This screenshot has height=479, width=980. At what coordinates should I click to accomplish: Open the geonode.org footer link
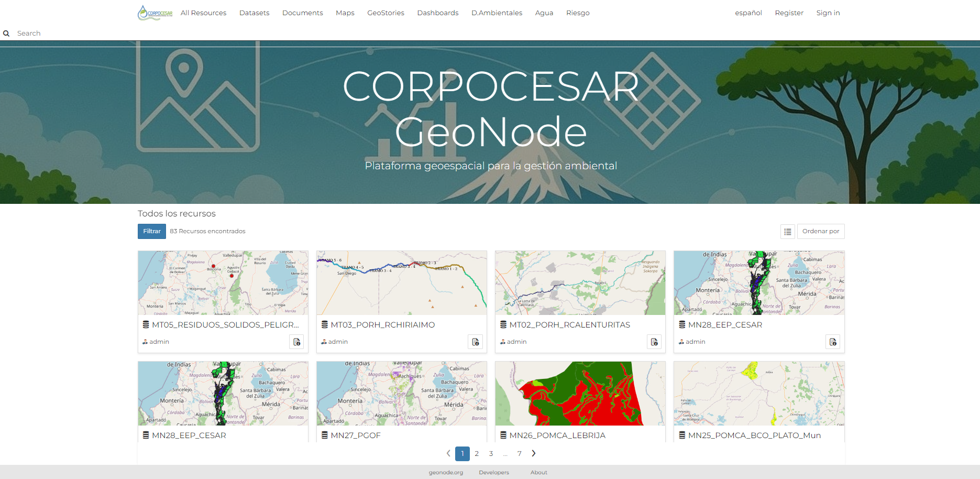tap(446, 473)
